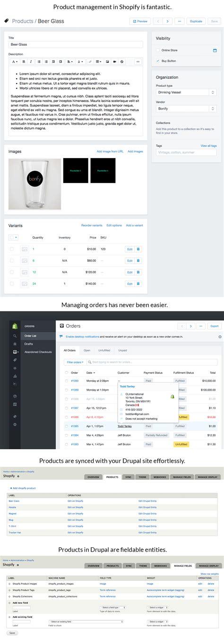
Task: Click next page arrow on Orders page
Action: (x=190, y=326)
